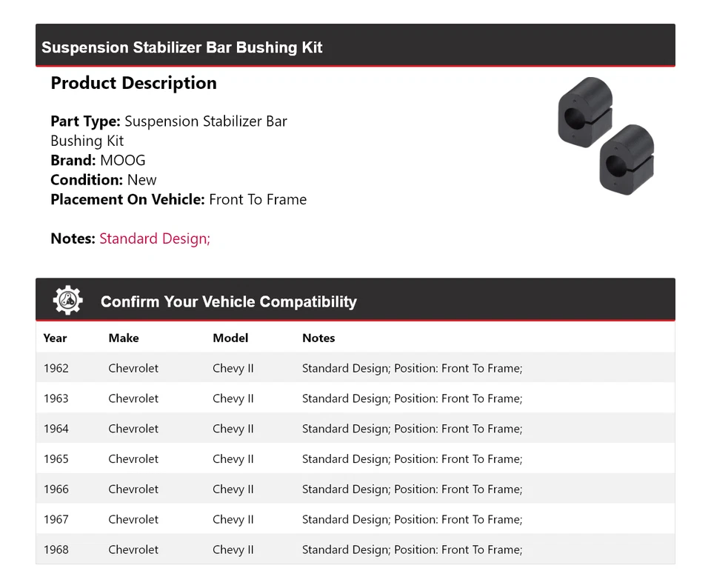This screenshot has width=711, height=588.
Task: Click the Notes column header
Action: 318,338
